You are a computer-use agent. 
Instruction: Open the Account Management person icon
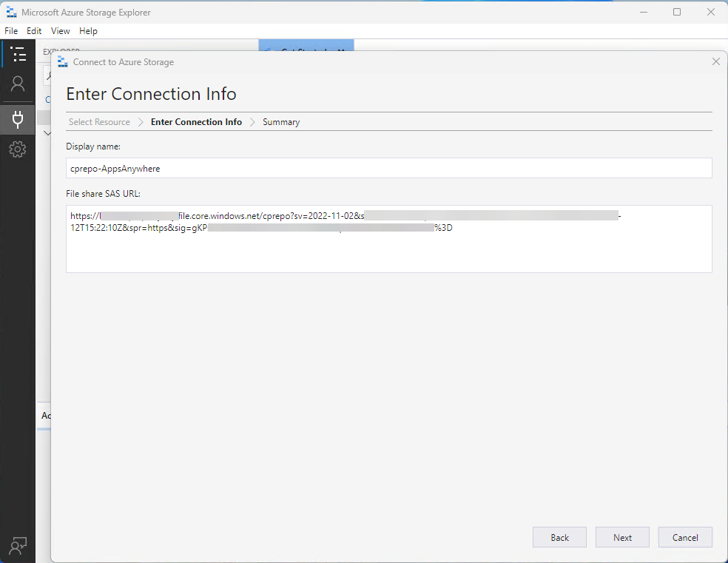[18, 84]
